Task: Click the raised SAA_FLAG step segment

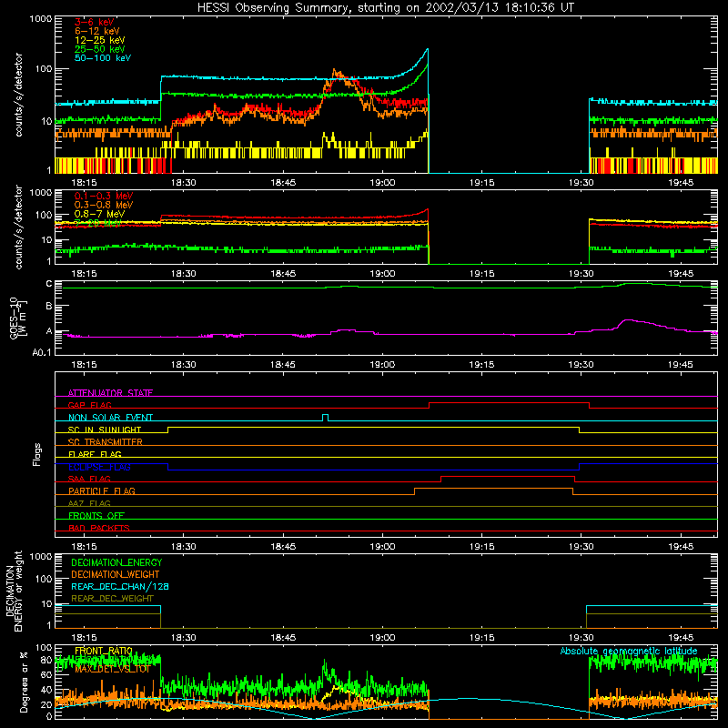Action: pyautogui.click(x=508, y=477)
